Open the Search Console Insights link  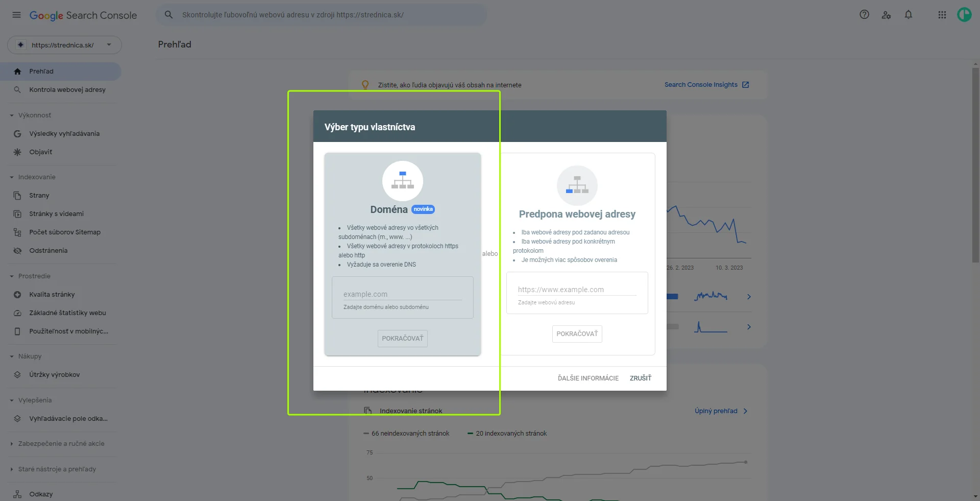coord(707,85)
